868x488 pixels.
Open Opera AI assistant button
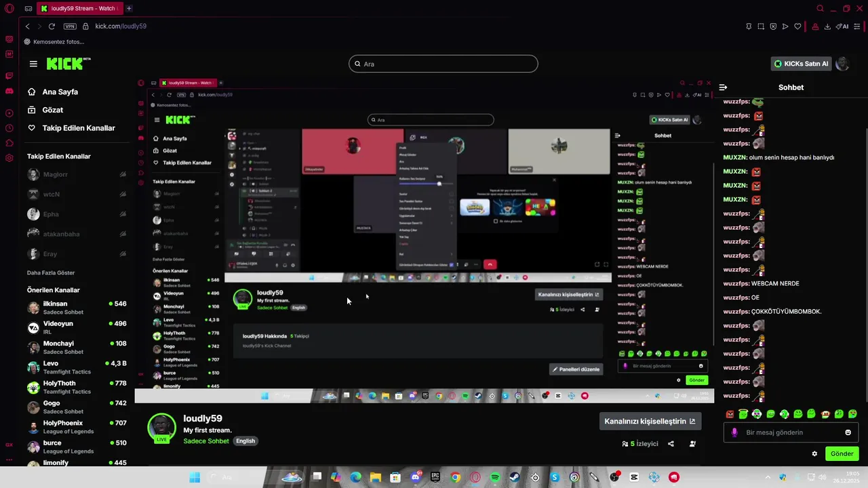(842, 26)
